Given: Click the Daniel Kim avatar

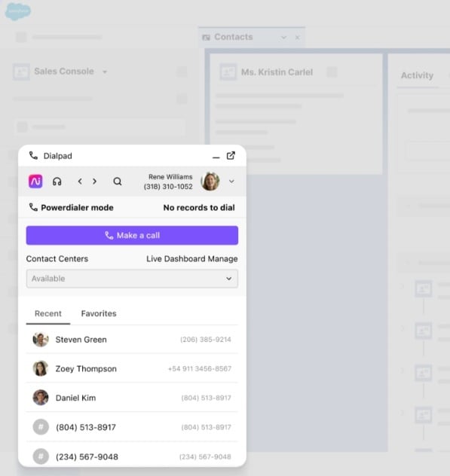Looking at the screenshot, I should pos(41,398).
